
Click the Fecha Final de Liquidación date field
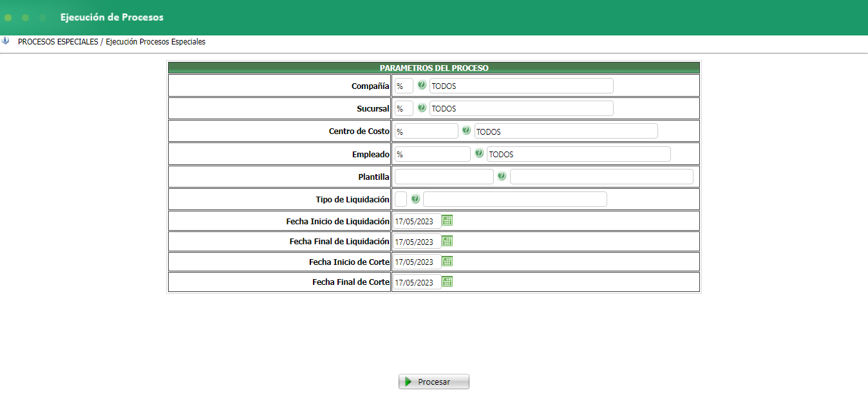click(417, 242)
